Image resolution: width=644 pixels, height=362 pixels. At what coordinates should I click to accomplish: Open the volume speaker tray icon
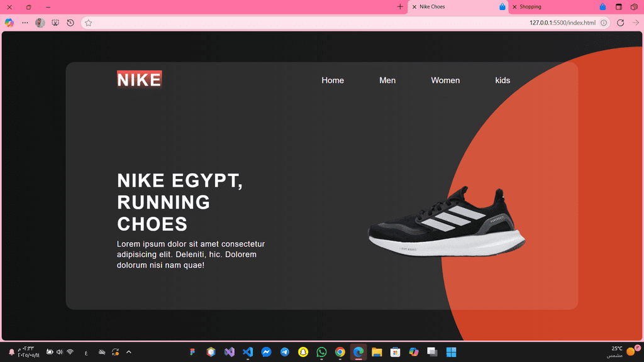click(60, 352)
